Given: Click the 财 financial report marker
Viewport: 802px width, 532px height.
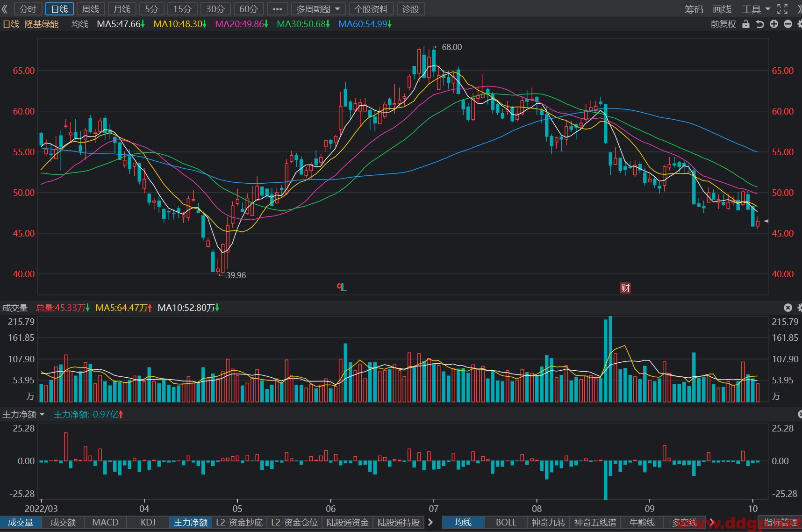Looking at the screenshot, I should [x=625, y=288].
